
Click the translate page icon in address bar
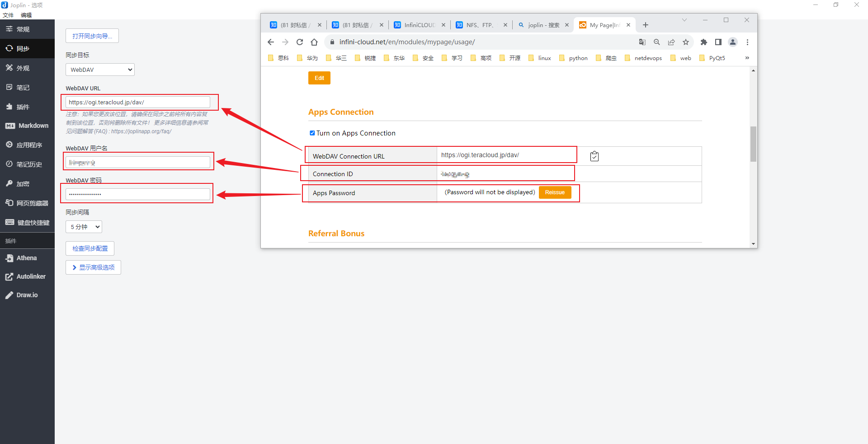642,42
